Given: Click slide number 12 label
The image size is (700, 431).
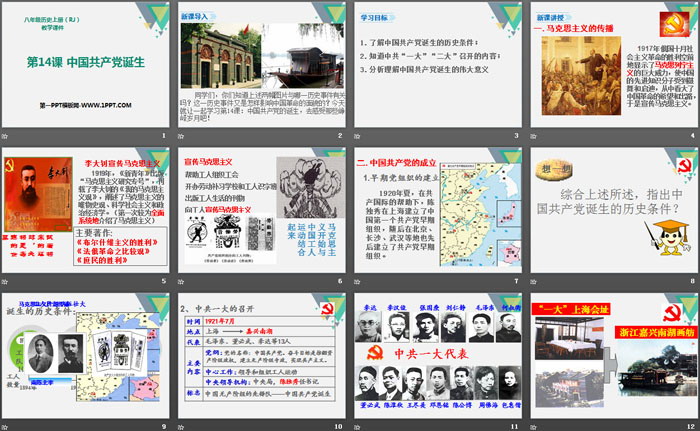Looking at the screenshot, I should tap(691, 427).
